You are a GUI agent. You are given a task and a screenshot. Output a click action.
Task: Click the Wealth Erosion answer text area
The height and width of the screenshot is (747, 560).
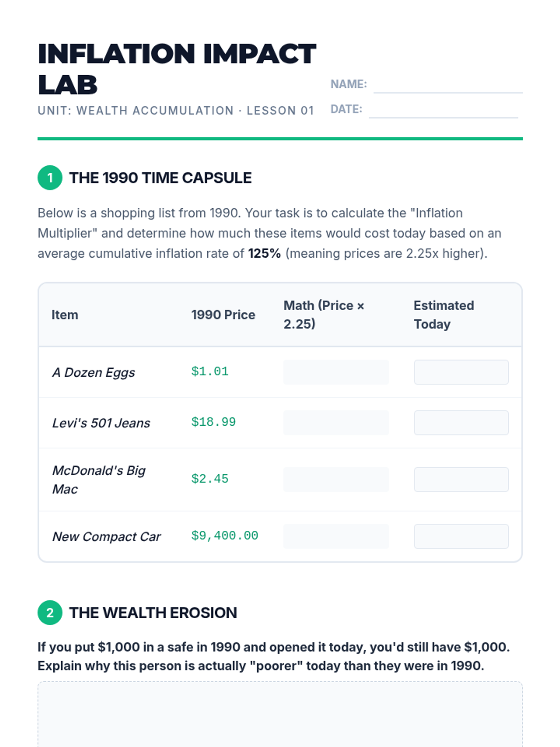click(280, 714)
